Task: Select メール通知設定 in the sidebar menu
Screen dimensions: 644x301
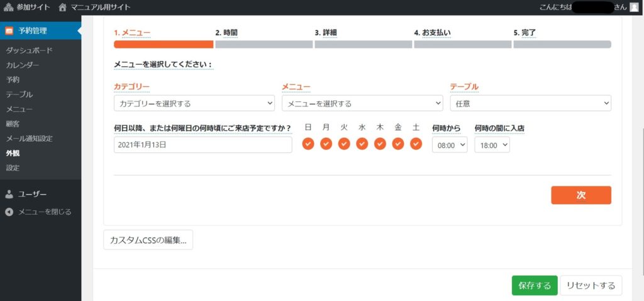Action: pyautogui.click(x=29, y=138)
